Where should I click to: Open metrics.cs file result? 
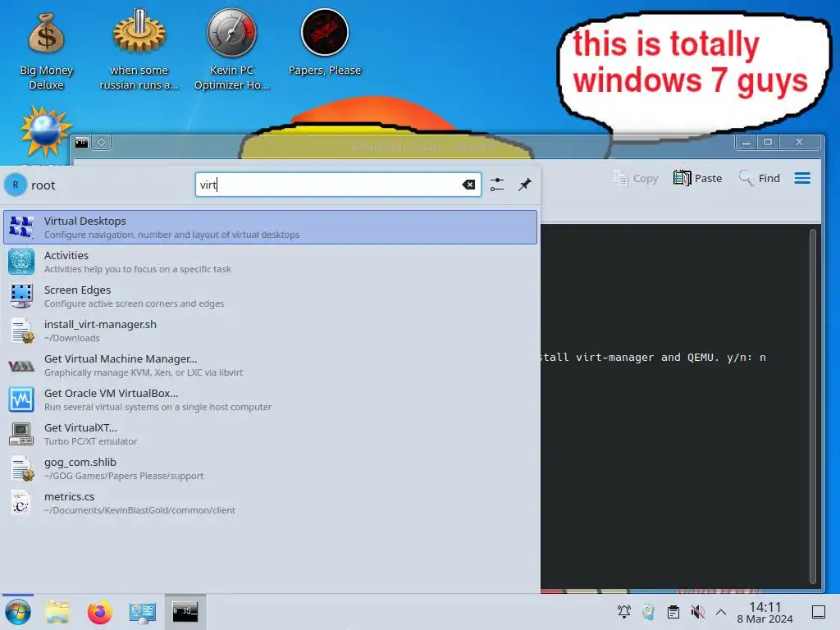pyautogui.click(x=270, y=503)
